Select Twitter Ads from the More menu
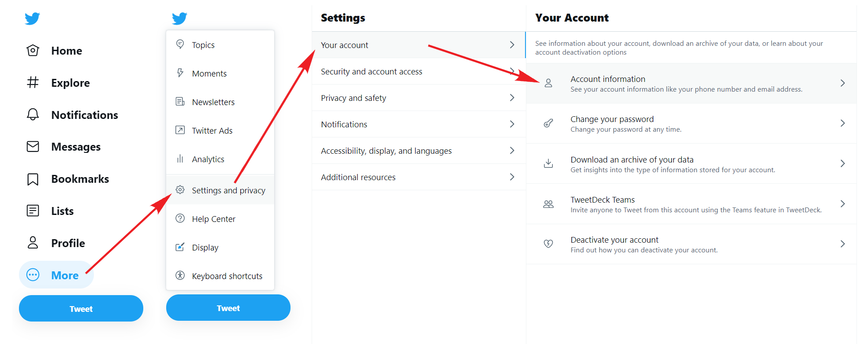 coord(212,130)
